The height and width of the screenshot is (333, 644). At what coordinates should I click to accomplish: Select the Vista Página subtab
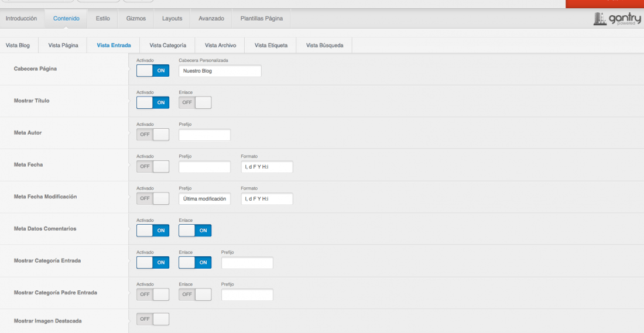pyautogui.click(x=63, y=45)
